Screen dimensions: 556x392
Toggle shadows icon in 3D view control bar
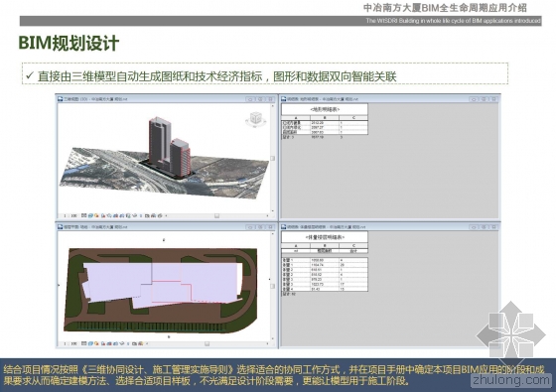103,215
